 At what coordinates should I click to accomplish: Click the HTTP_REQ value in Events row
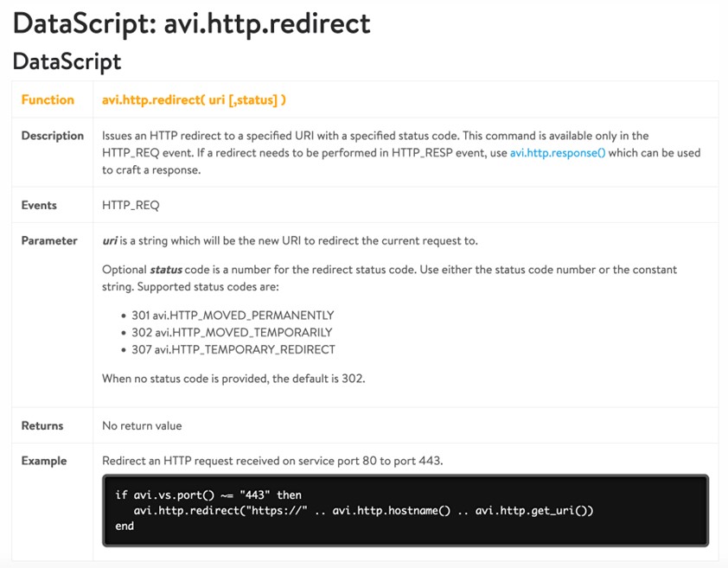131,205
